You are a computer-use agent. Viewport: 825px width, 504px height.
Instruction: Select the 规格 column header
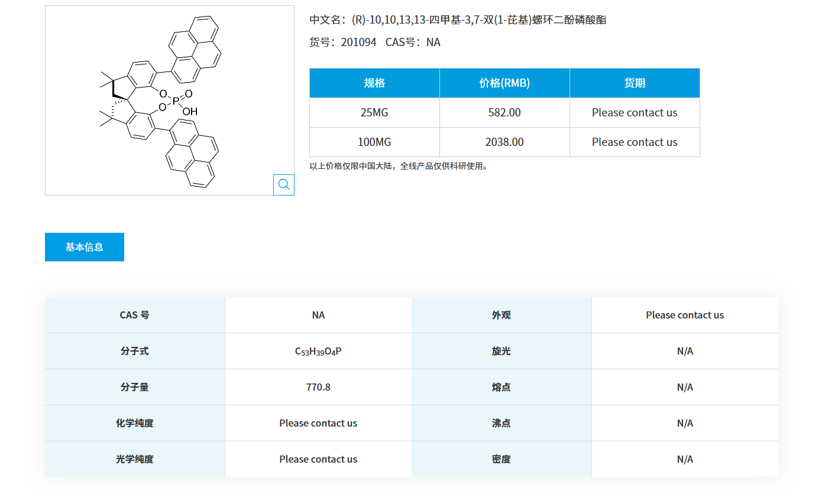tap(374, 83)
